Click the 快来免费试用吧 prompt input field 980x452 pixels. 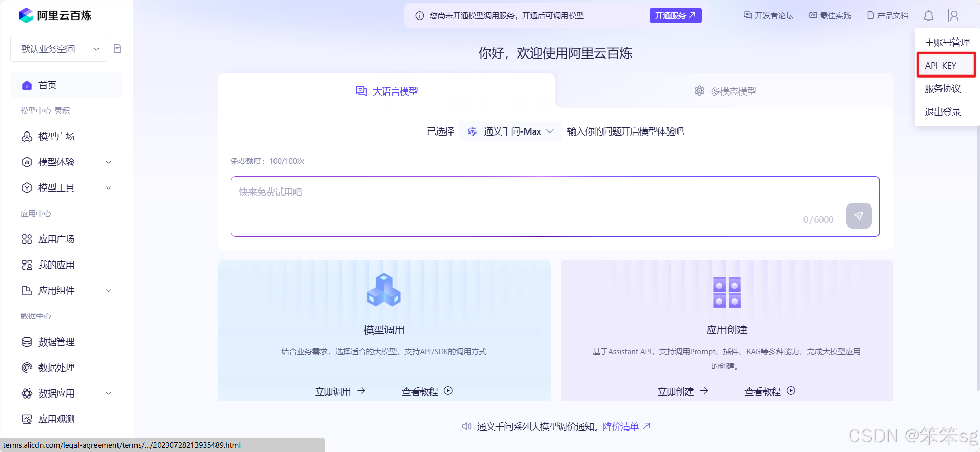point(555,206)
